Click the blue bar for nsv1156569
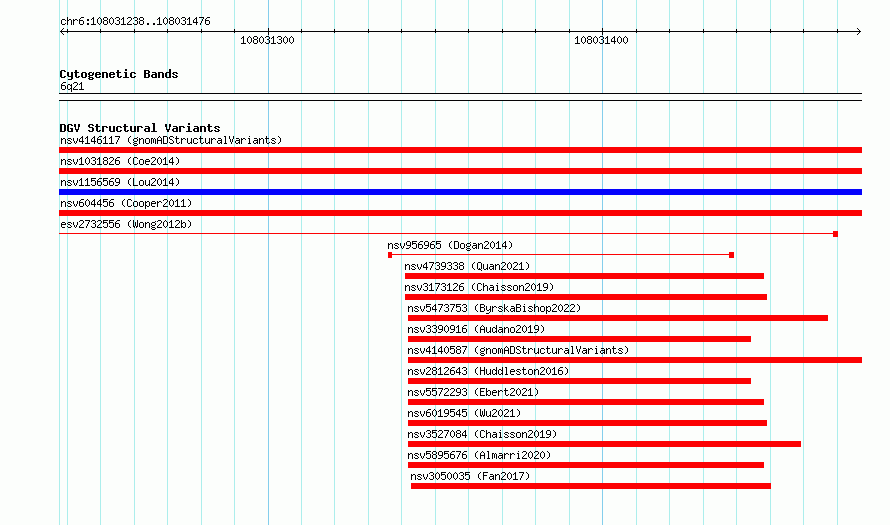890x525 pixels. (460, 192)
